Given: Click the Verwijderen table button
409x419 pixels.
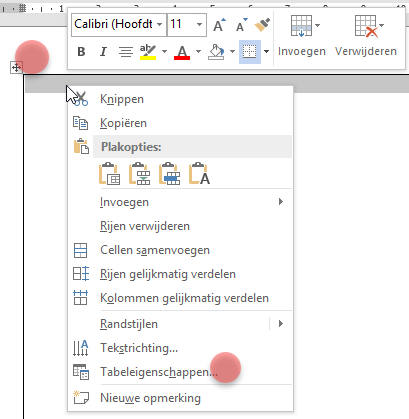Looking at the screenshot, I should [366, 36].
